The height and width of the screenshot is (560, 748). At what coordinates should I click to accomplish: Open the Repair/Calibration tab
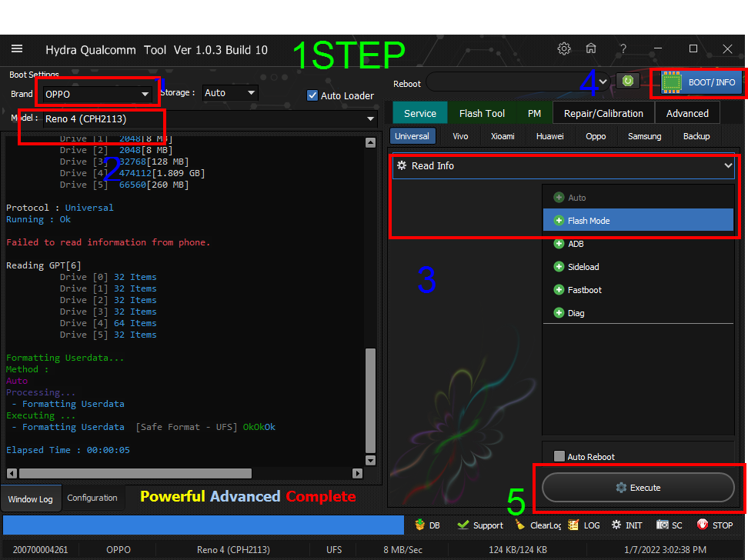[603, 114]
